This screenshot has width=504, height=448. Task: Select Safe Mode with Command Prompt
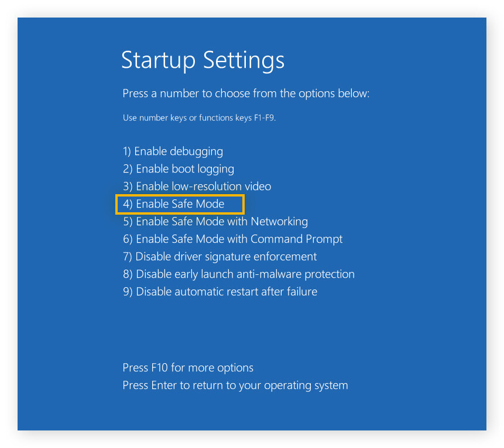[x=232, y=239]
